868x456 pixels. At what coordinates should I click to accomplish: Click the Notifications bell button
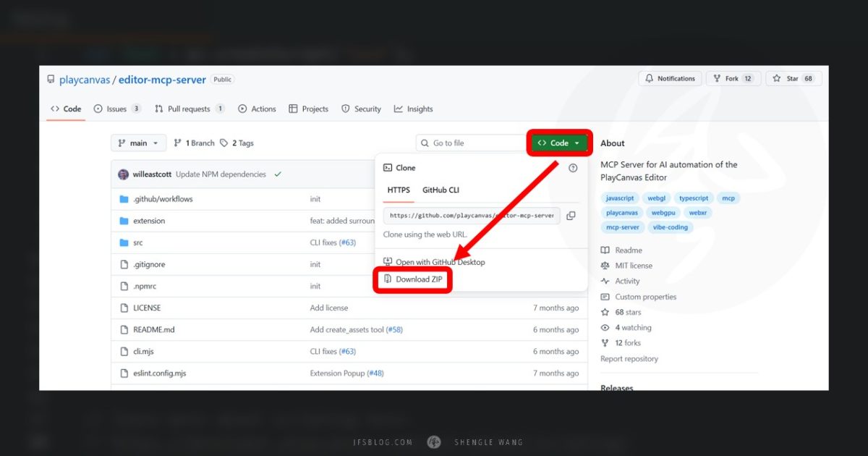pos(670,79)
